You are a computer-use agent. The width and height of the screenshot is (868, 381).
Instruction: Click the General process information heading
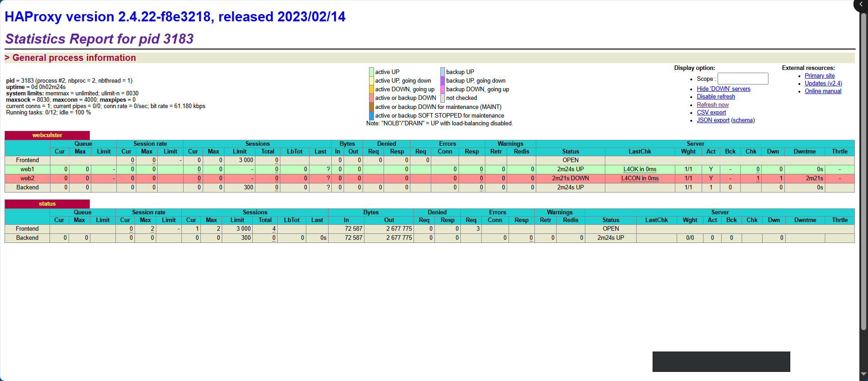point(74,58)
